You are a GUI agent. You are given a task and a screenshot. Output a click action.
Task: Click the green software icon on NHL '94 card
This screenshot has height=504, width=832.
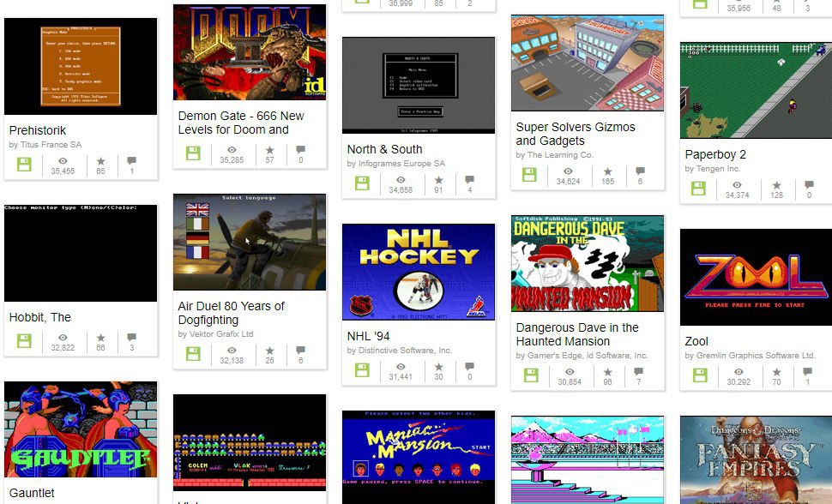tap(363, 369)
